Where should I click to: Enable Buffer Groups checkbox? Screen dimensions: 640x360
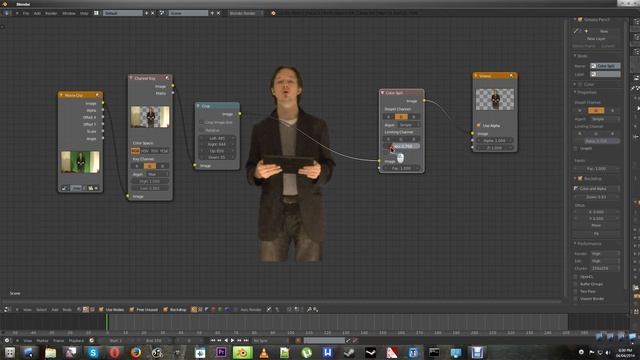pyautogui.click(x=576, y=284)
